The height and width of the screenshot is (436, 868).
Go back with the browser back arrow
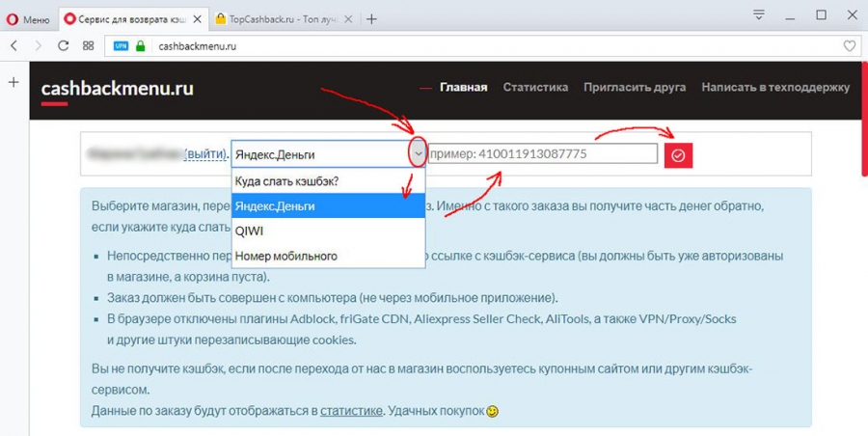(14, 46)
